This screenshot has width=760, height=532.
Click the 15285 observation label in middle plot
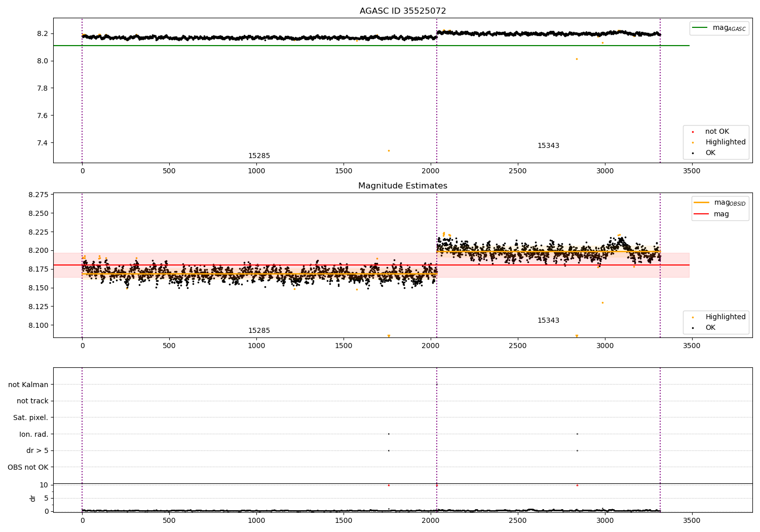[259, 331]
